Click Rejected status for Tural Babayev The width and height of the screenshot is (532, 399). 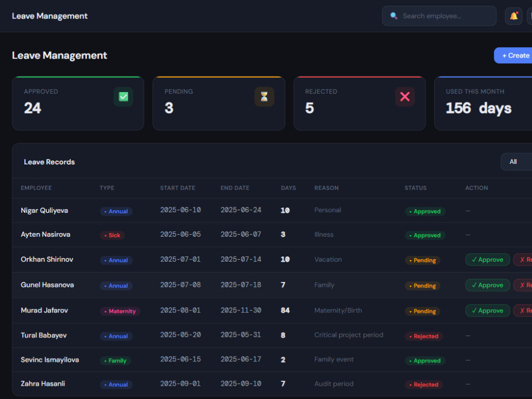tap(424, 336)
